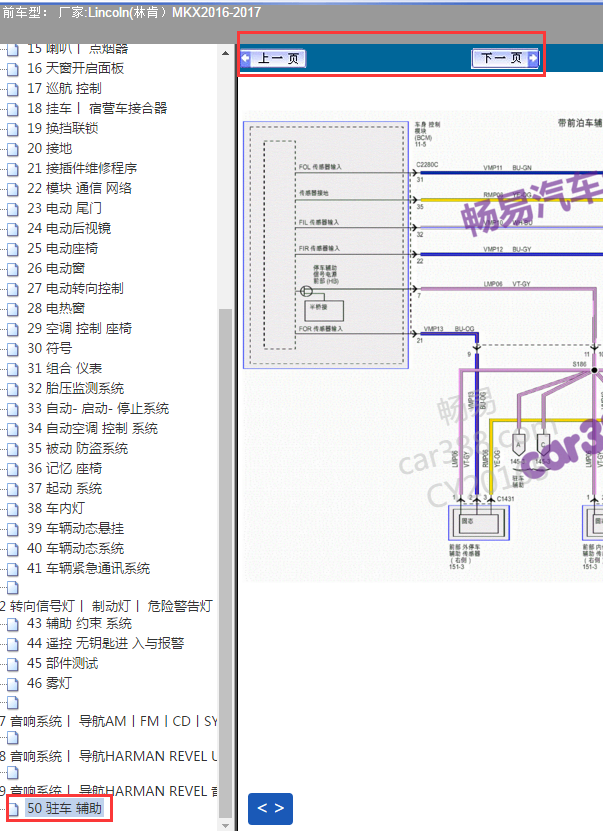Select 36 记忆 座椅
Screen dimensions: 603x831
(x=64, y=468)
